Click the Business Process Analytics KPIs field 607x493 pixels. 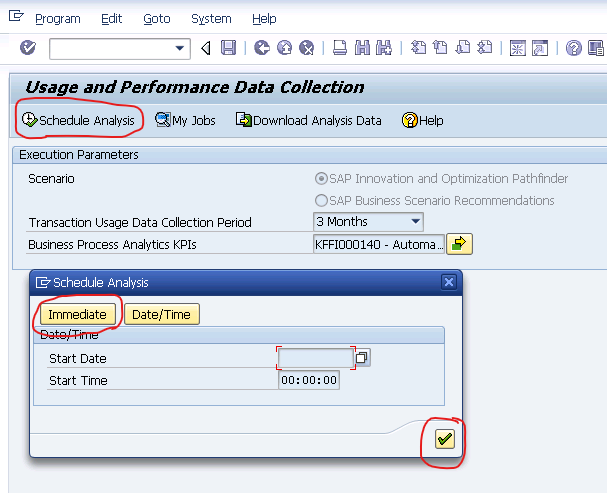click(379, 244)
